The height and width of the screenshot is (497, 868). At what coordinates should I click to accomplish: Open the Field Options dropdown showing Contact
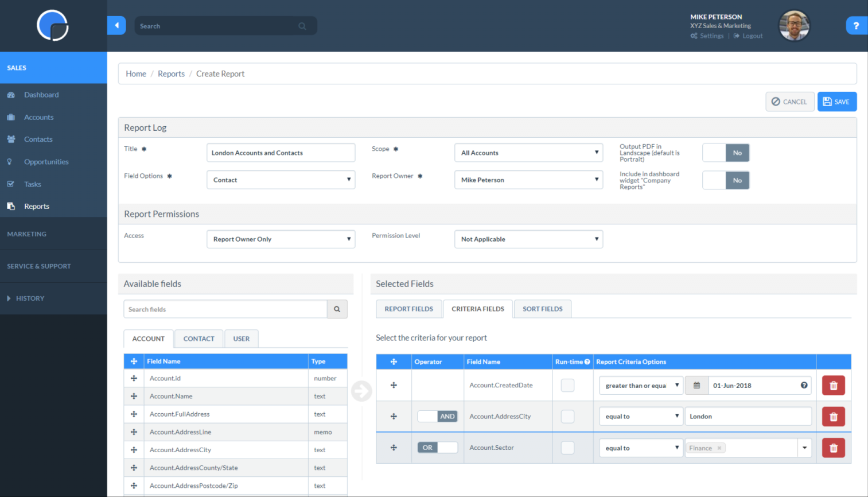(x=281, y=180)
